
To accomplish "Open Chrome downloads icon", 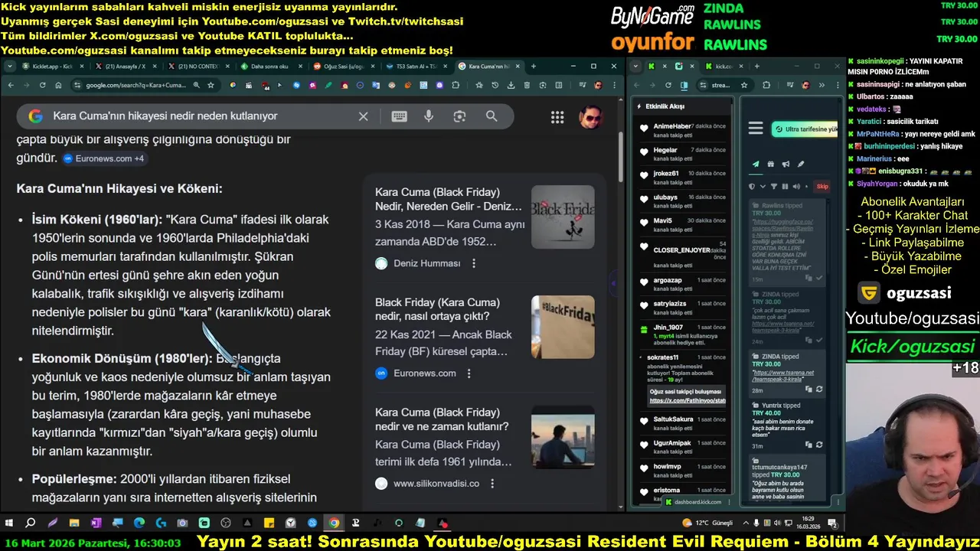I will click(x=511, y=85).
